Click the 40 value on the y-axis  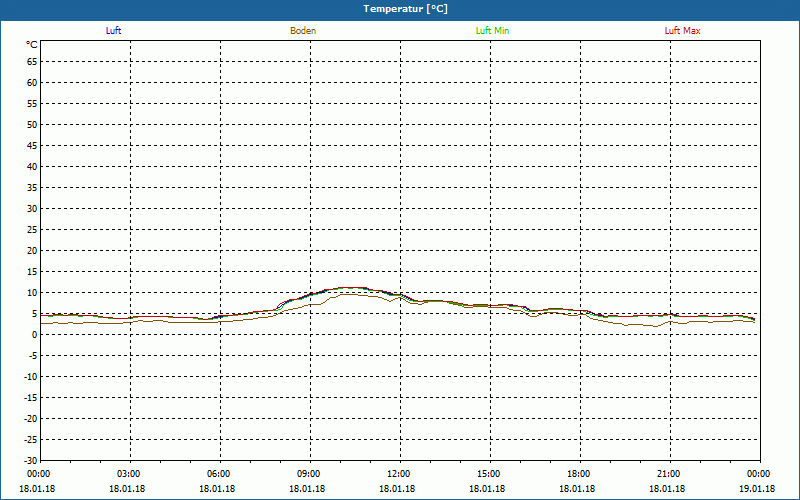coord(32,167)
